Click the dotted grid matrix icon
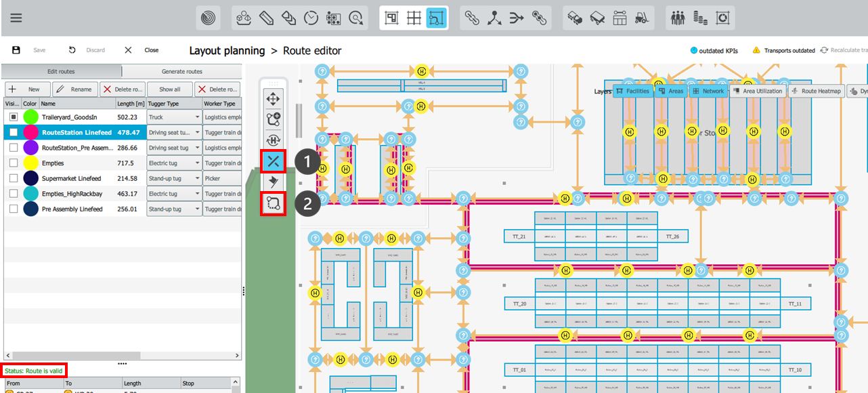The height and width of the screenshot is (393, 868). click(x=333, y=18)
